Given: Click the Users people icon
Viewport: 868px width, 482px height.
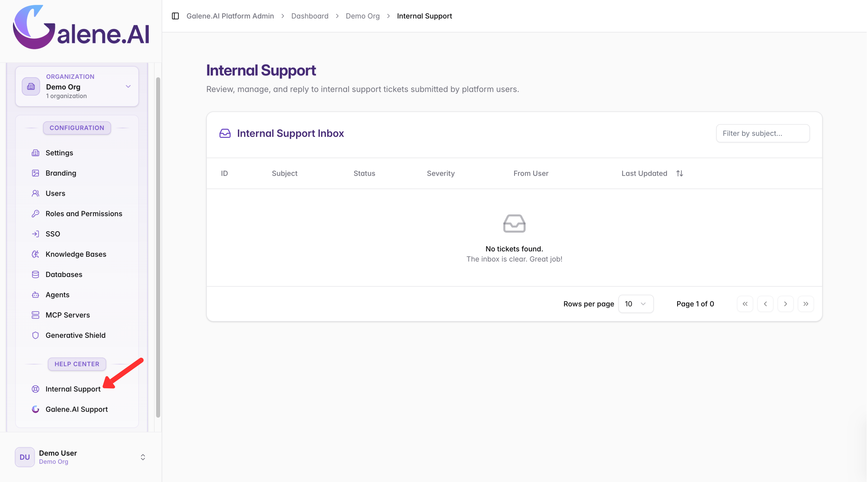Looking at the screenshot, I should (35, 194).
